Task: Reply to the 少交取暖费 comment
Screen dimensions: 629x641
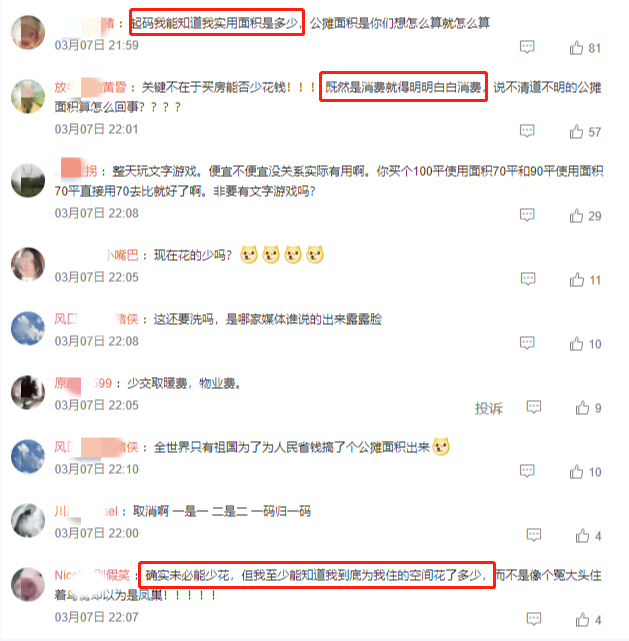Action: [534, 407]
